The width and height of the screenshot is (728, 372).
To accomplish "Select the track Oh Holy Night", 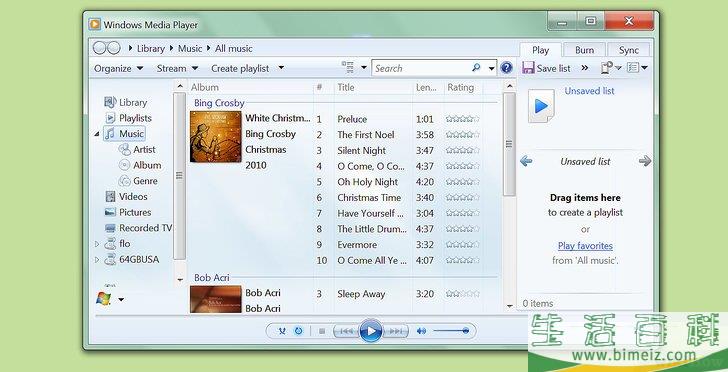I will click(368, 182).
